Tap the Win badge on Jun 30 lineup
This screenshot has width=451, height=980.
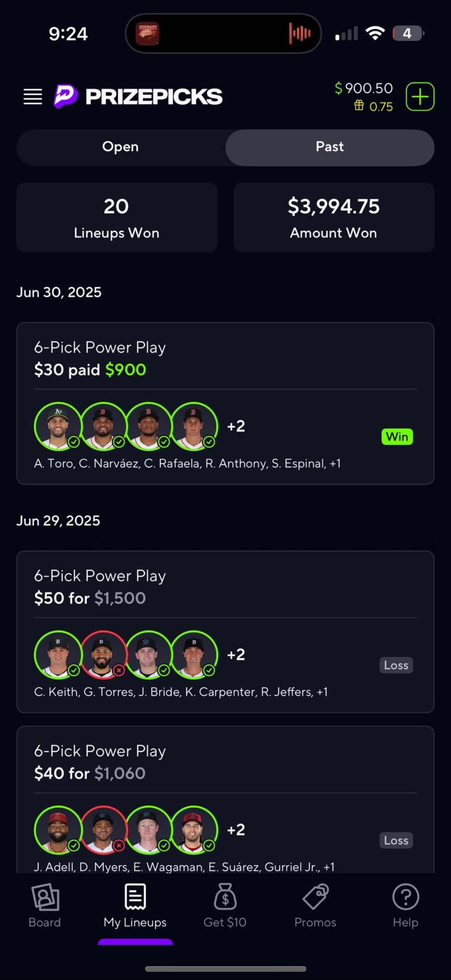(x=397, y=436)
